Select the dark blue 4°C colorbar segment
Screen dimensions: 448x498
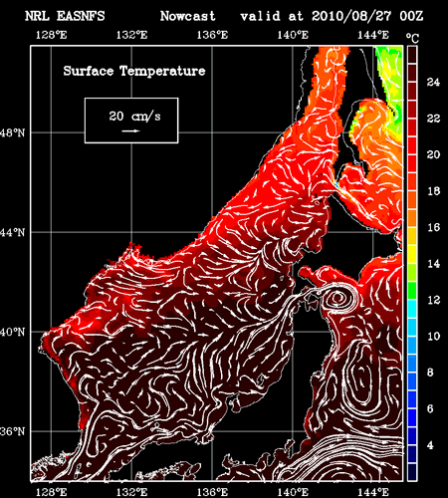(412, 436)
